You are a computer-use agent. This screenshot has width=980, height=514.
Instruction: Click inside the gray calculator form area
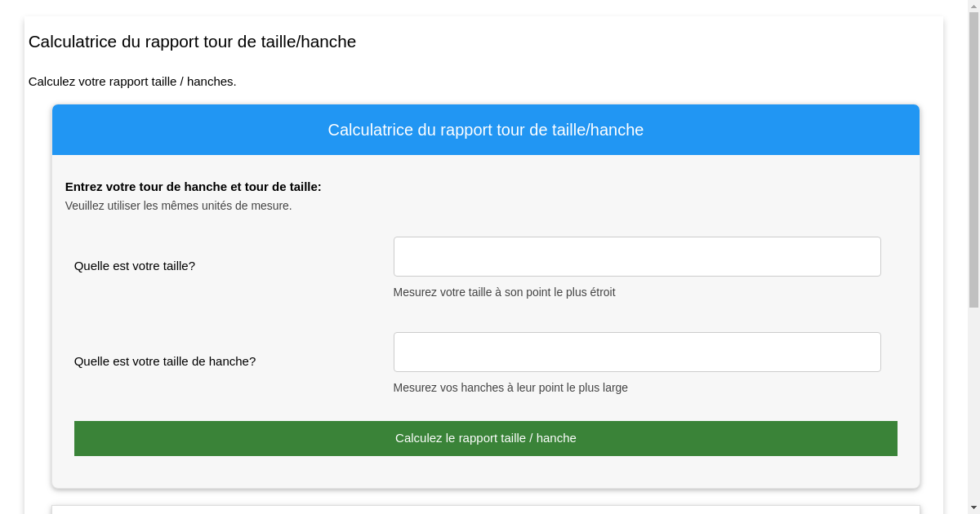pos(245,318)
